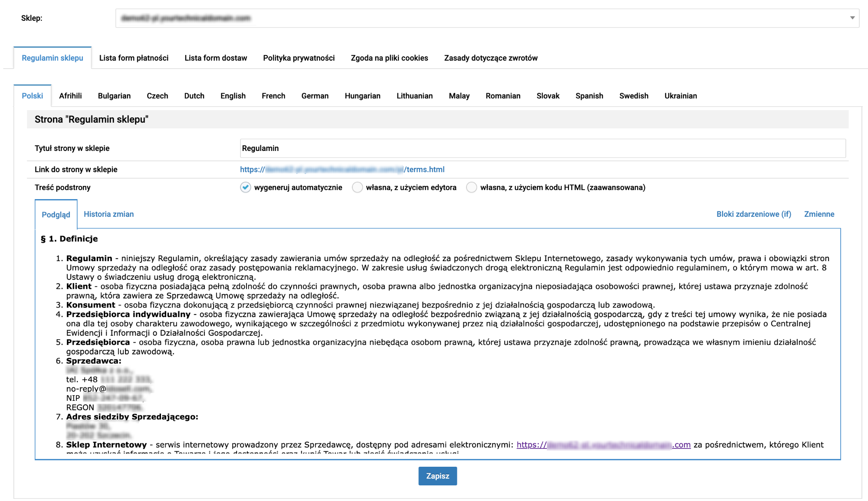
Task: Select the Dutch language tab
Action: tap(194, 96)
